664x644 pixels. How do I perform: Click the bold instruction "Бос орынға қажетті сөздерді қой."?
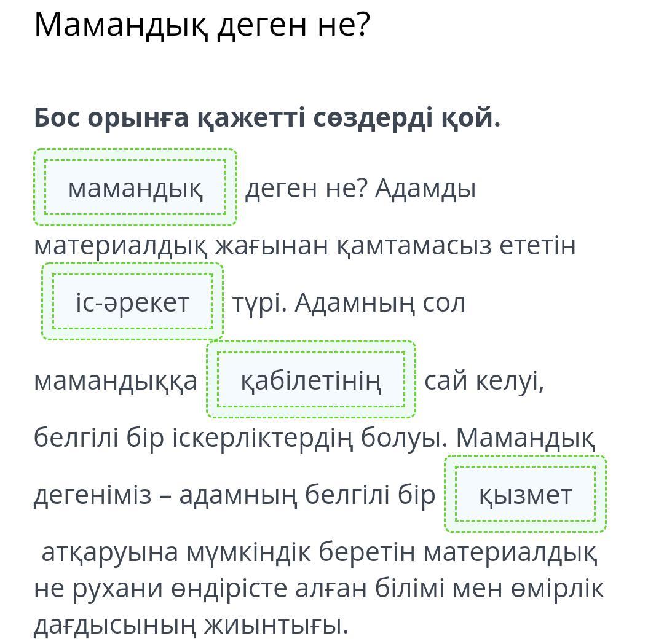[267, 117]
